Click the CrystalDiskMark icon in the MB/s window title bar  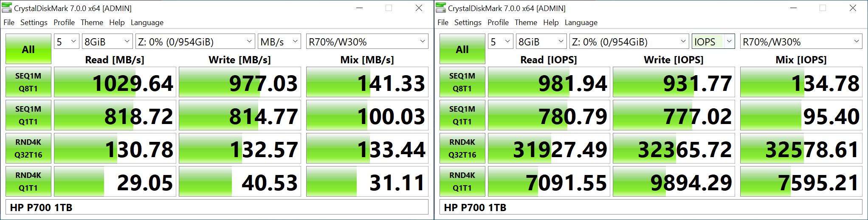(x=7, y=8)
